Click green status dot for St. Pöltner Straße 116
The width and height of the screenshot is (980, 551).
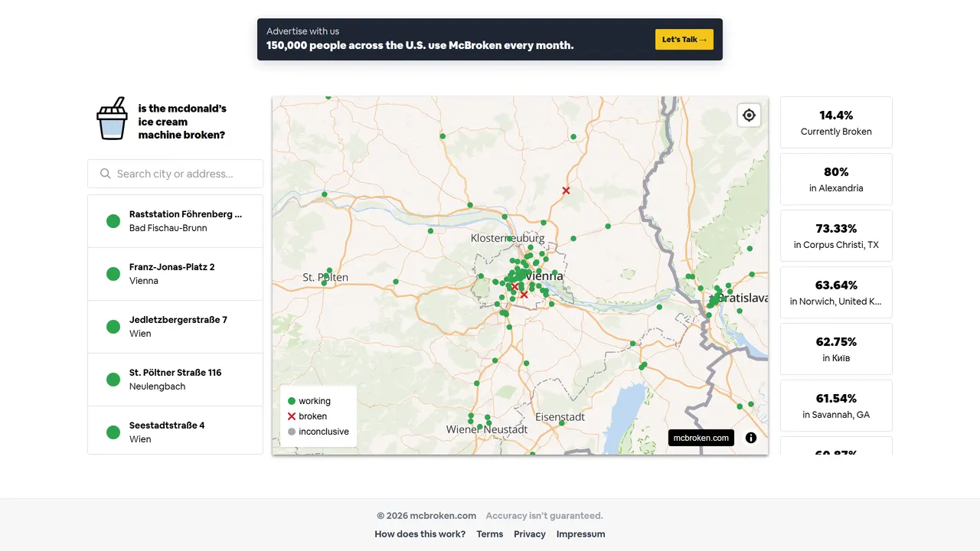tap(113, 380)
